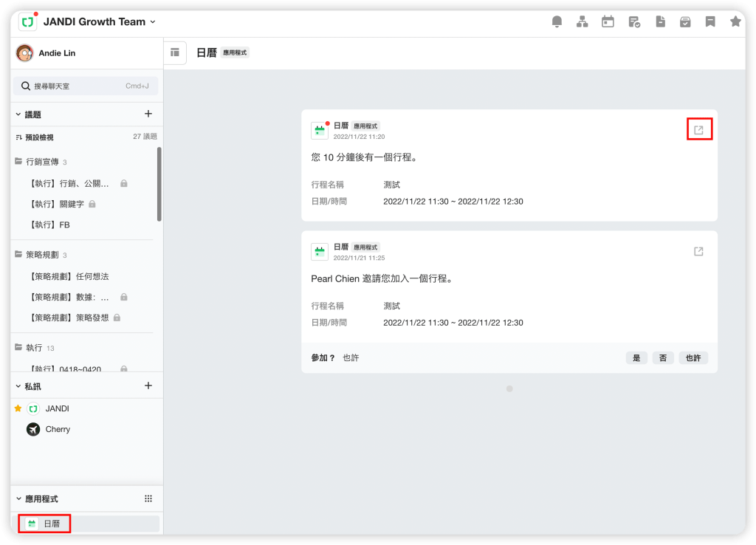Open the notifications bell in the top bar
Viewport: 756px width, 545px height.
557,21
